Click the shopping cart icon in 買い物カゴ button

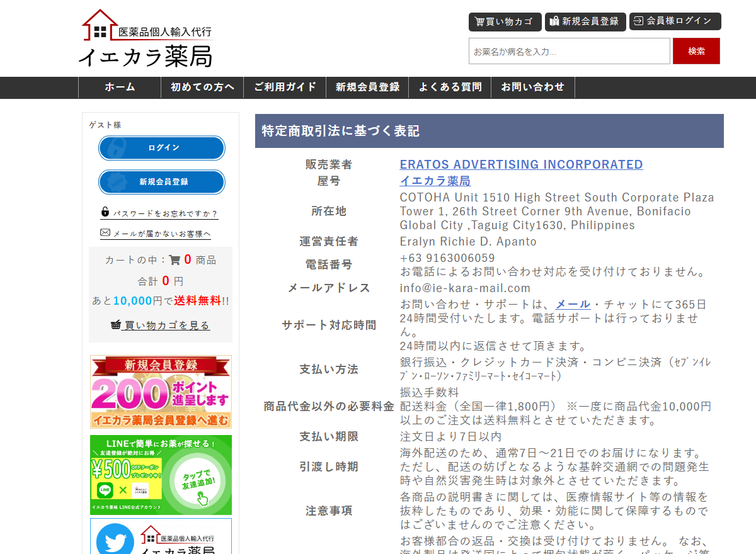[x=479, y=21]
